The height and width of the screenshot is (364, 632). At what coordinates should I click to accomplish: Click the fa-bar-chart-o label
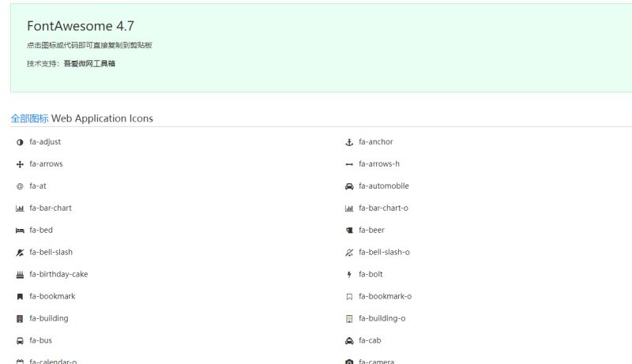point(383,208)
